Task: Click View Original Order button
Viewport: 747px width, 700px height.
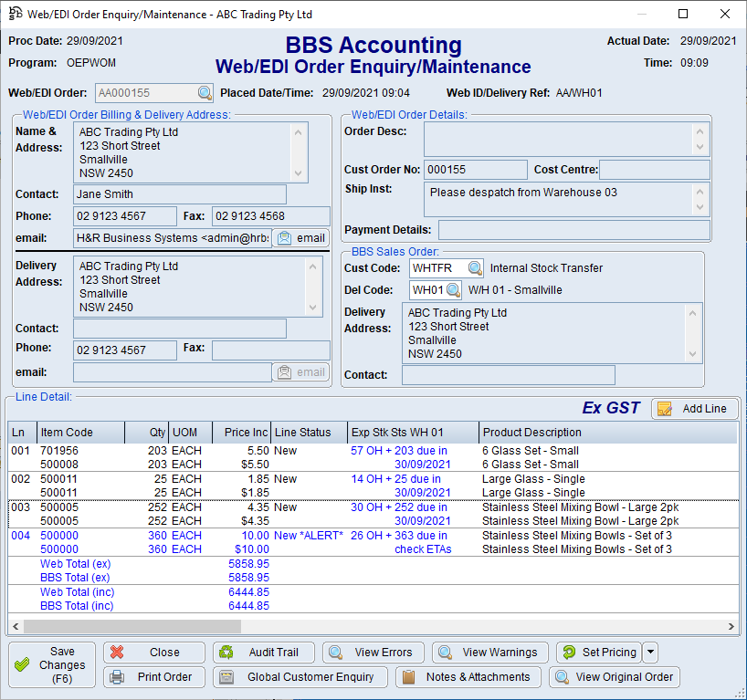Action: pos(615,677)
